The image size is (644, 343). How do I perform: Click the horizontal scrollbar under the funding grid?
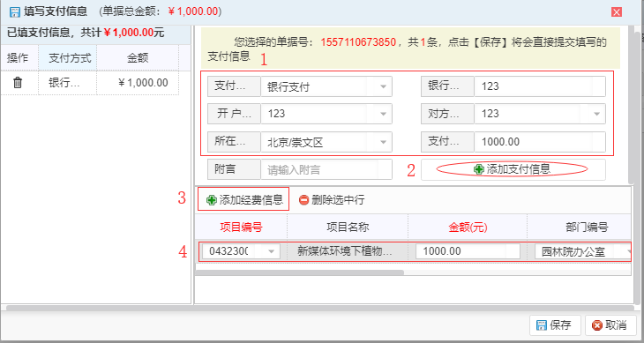tap(299, 272)
